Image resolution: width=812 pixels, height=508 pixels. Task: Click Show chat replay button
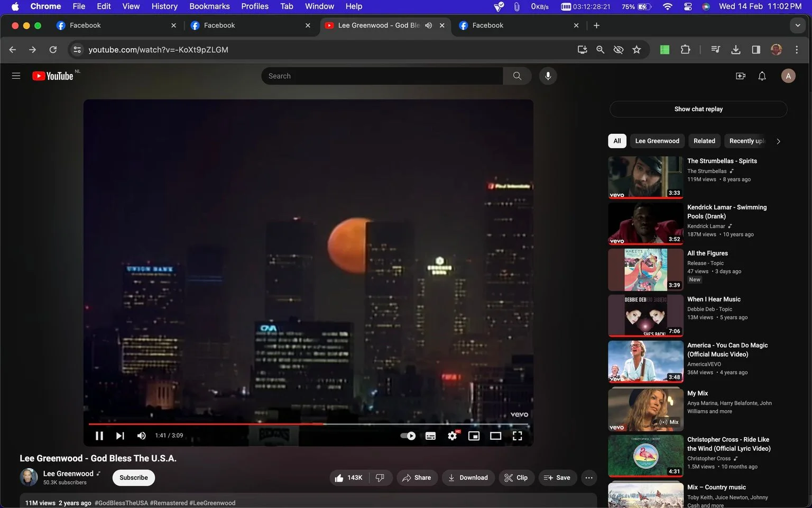[x=698, y=109]
